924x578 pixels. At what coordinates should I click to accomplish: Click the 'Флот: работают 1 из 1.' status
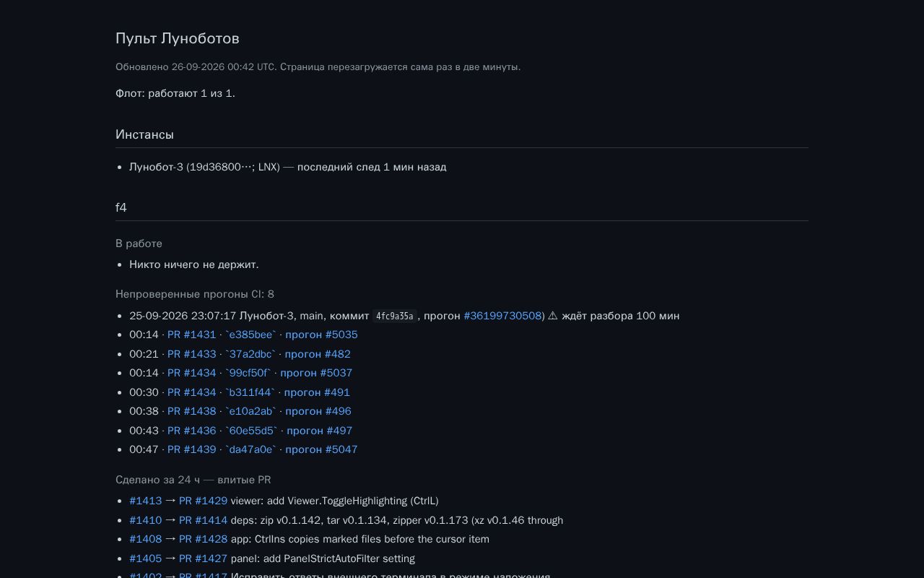click(175, 93)
